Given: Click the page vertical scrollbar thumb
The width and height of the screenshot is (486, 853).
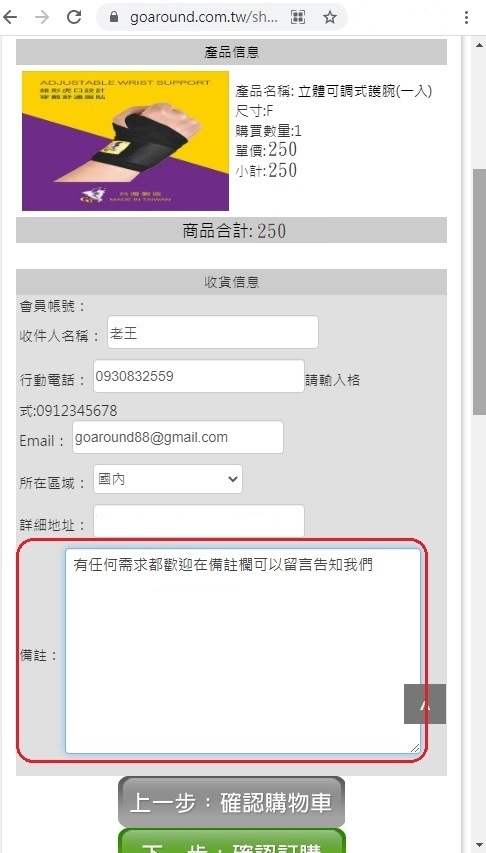Looking at the screenshot, I should 479,292.
